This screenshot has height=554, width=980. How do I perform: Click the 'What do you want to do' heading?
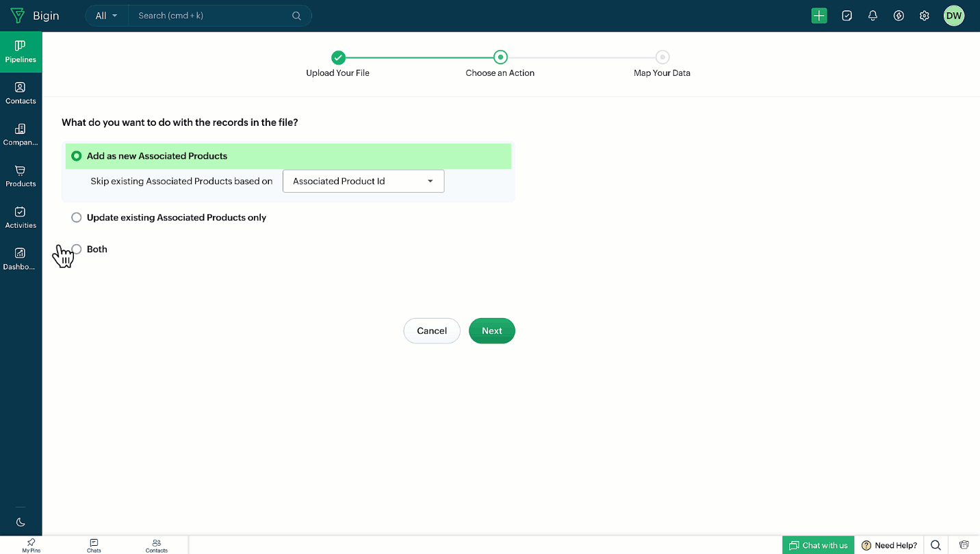point(180,122)
